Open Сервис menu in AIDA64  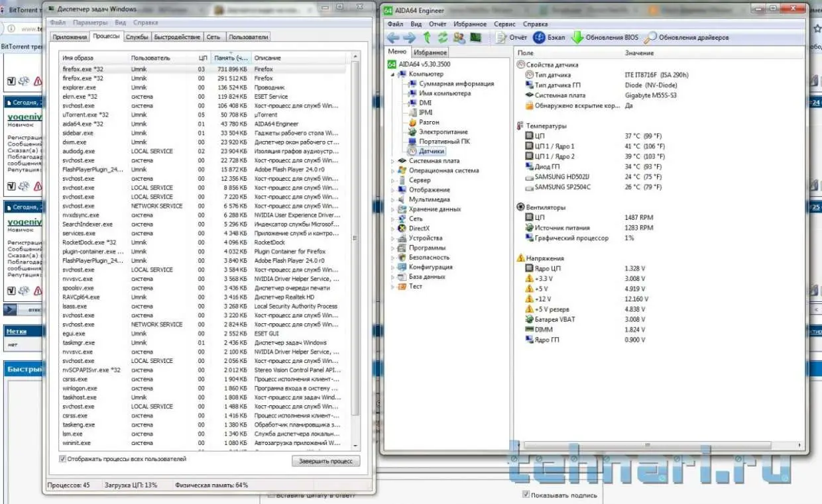tap(504, 24)
